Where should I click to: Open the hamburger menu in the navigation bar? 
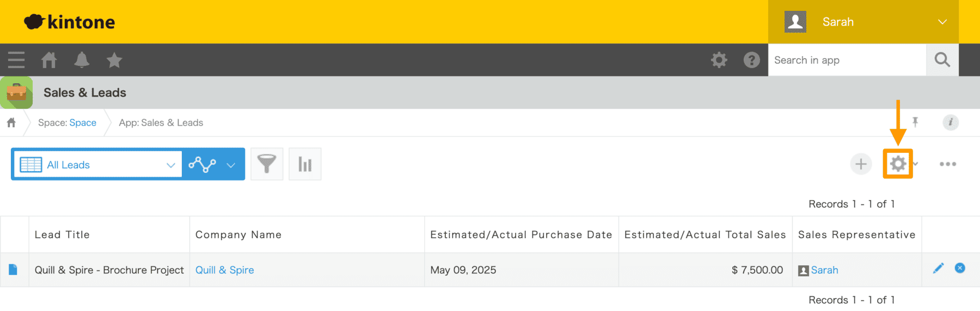coord(16,60)
